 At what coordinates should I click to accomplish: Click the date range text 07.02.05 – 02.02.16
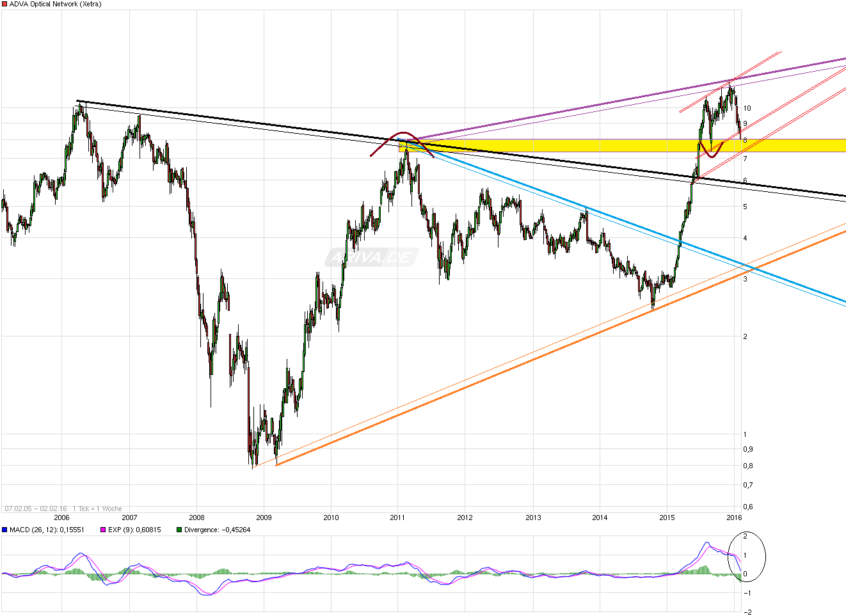coord(36,509)
